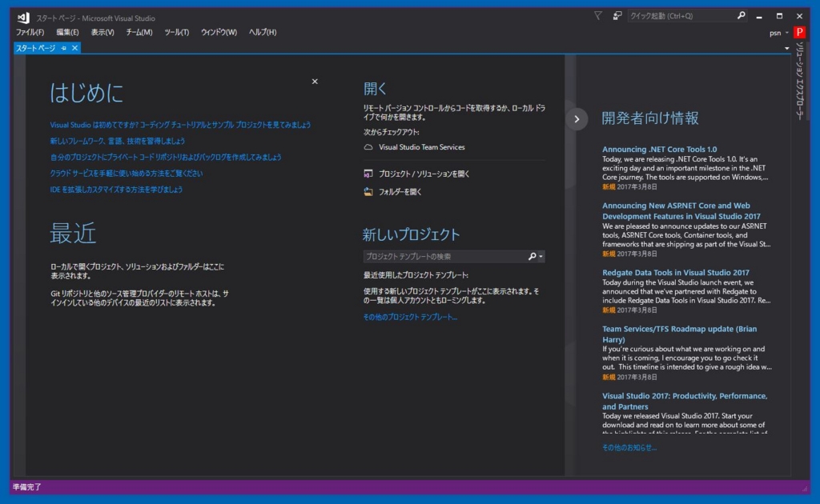Image resolution: width=820 pixels, height=504 pixels.
Task: Click the open folder icon
Action: (x=368, y=192)
